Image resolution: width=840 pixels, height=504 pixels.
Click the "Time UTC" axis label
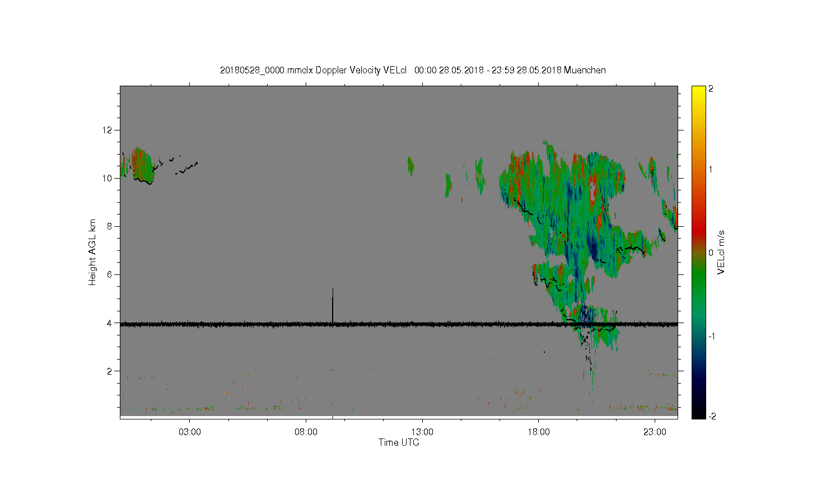point(399,442)
